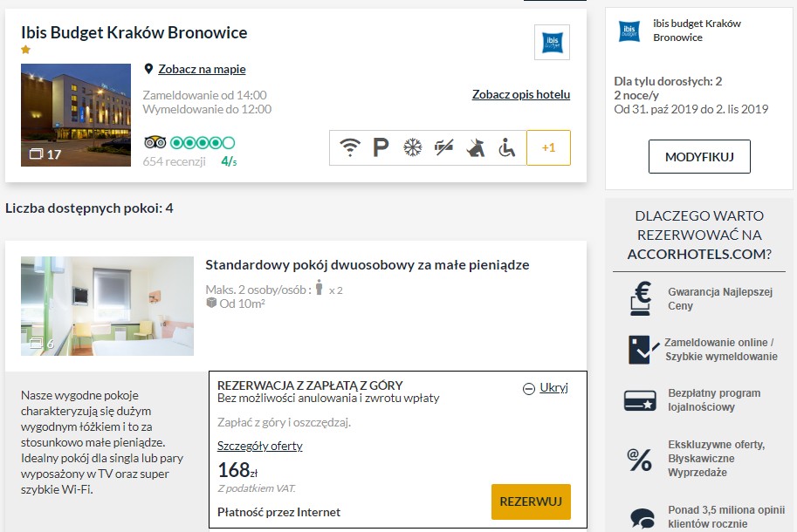
Task: Click the pets allowed dog icon
Action: (x=475, y=147)
